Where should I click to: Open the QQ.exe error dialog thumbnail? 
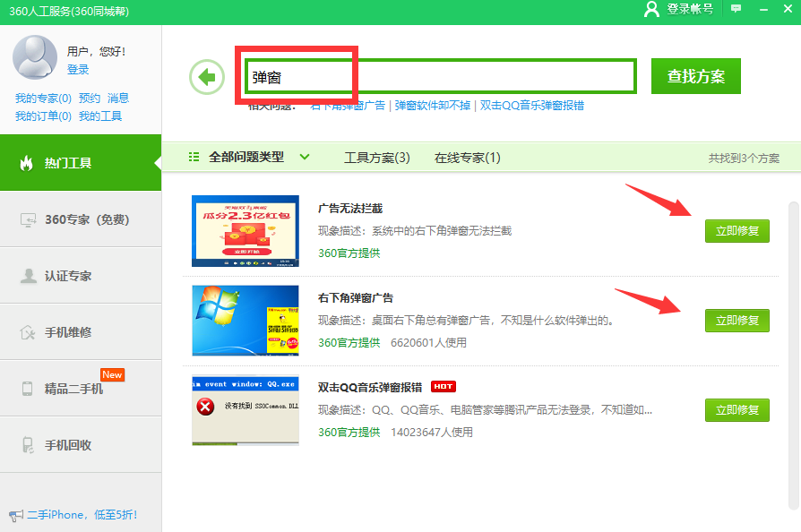[245, 411]
